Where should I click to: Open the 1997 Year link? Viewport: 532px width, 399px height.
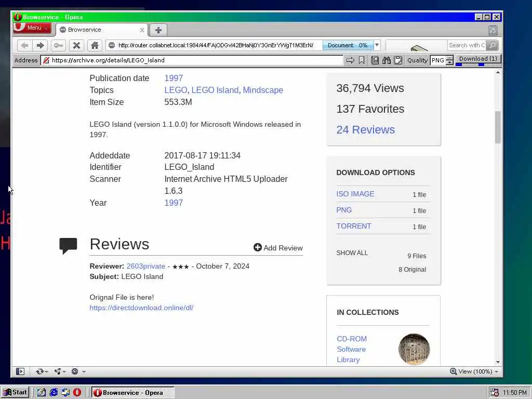click(174, 203)
